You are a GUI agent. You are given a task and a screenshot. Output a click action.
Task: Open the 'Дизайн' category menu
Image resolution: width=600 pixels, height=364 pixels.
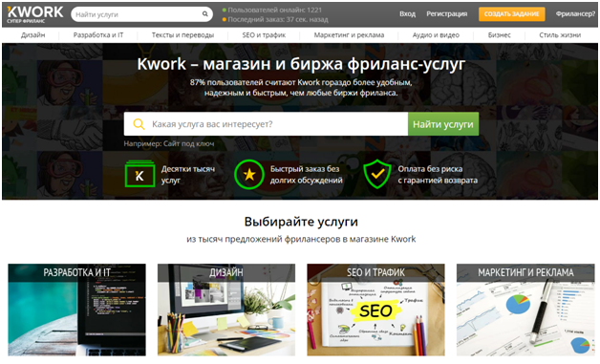pos(32,35)
